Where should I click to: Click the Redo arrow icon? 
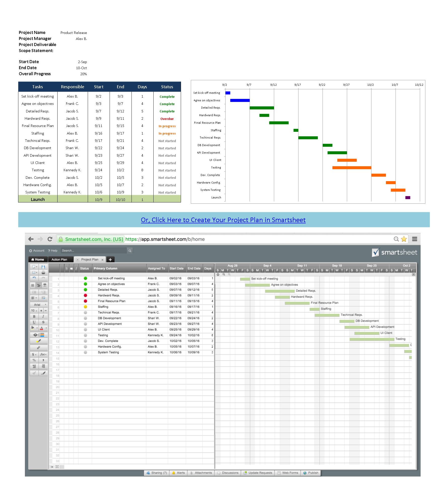43,278
